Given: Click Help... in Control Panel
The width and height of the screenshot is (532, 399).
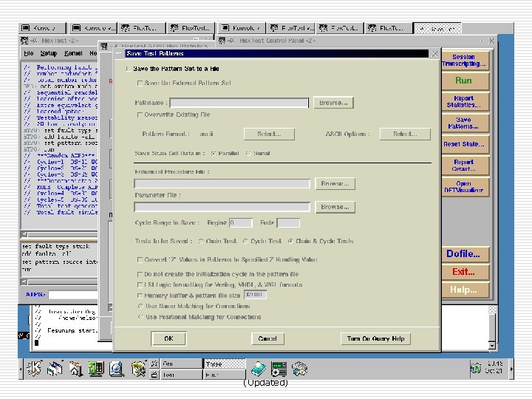Looking at the screenshot, I should click(x=464, y=290).
